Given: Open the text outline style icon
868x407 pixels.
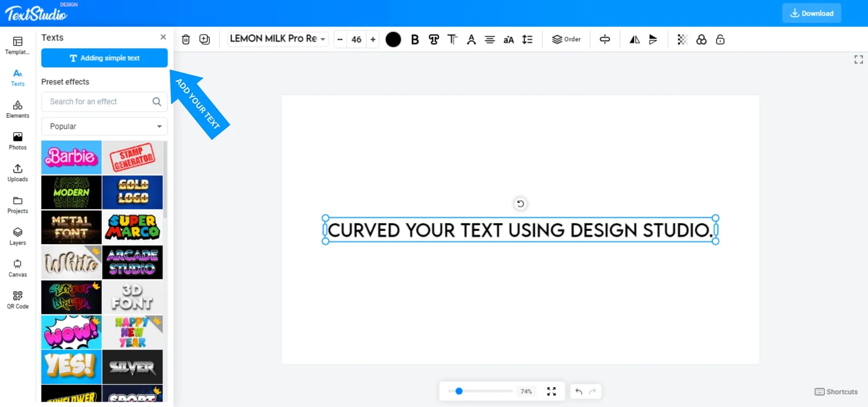Looking at the screenshot, I should click(x=434, y=40).
